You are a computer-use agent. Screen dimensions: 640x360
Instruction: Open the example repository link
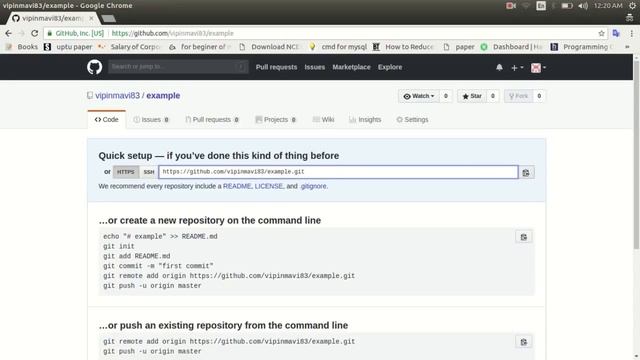pyautogui.click(x=163, y=96)
